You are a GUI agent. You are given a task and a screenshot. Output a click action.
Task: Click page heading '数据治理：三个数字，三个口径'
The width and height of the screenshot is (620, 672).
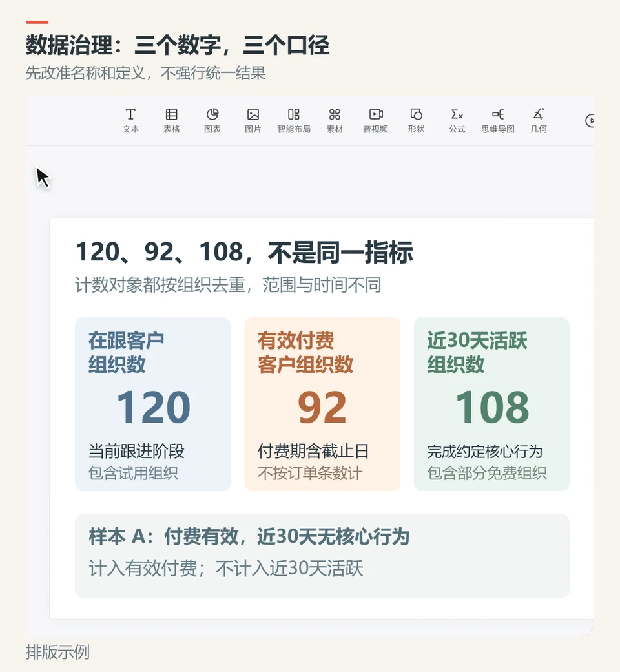point(178,45)
